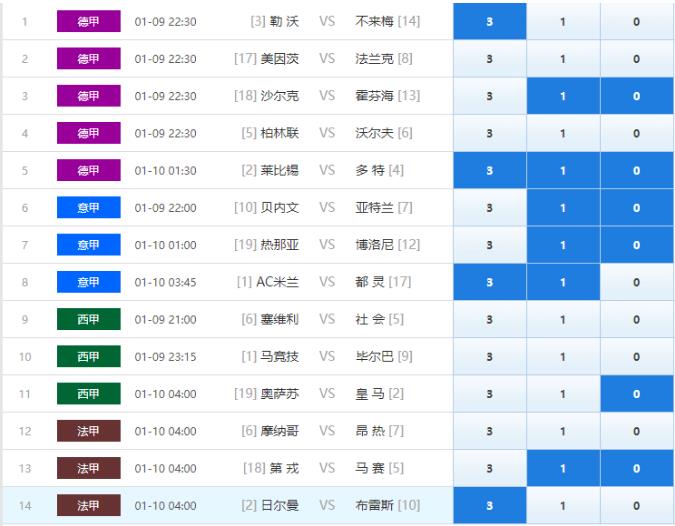Open away team 马赛 name
The height and width of the screenshot is (526, 675).
370,468
